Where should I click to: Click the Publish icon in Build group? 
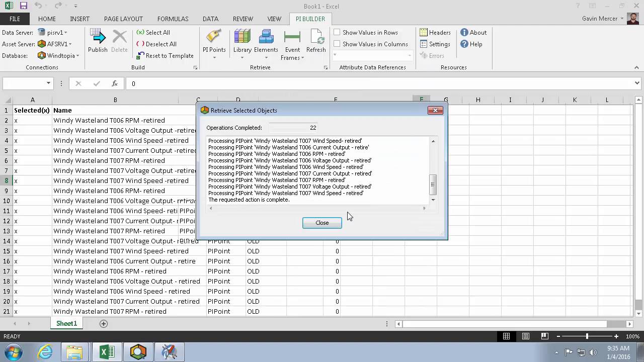click(98, 40)
